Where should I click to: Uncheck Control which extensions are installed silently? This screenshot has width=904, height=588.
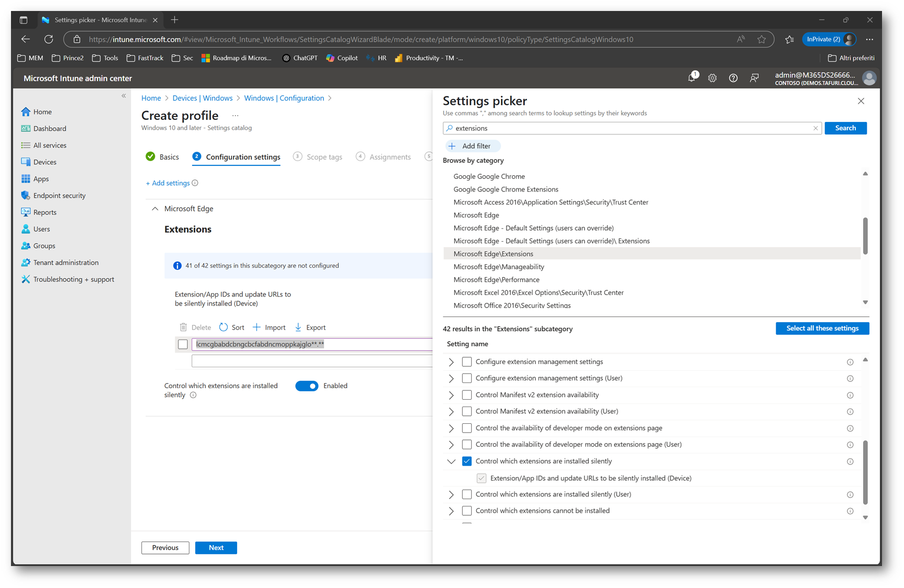pyautogui.click(x=467, y=461)
